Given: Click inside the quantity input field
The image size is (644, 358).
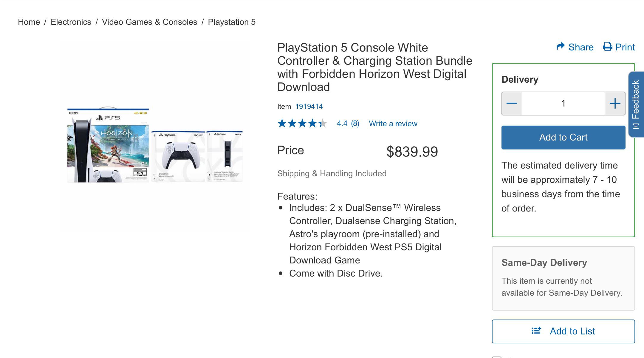Looking at the screenshot, I should [x=563, y=103].
